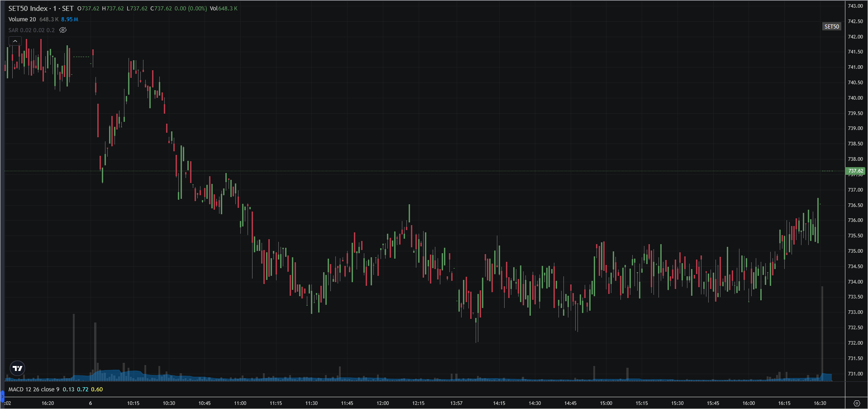Click the MACD value 0.72
868x409 pixels.
pos(83,390)
